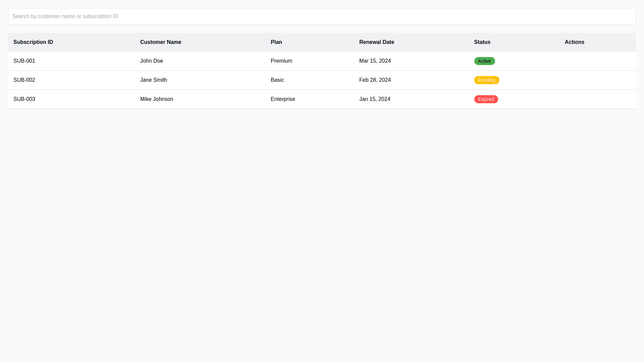The image size is (644, 362).
Task: Click the Actions column header
Action: [x=574, y=42]
